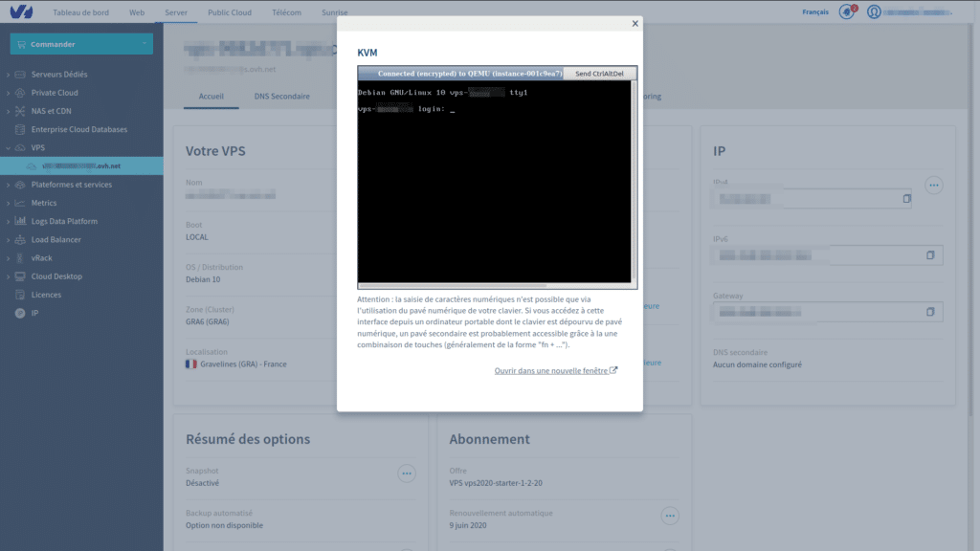This screenshot has height=551, width=980.
Task: Click the VPS cloud icon in sidebar
Action: click(x=20, y=148)
